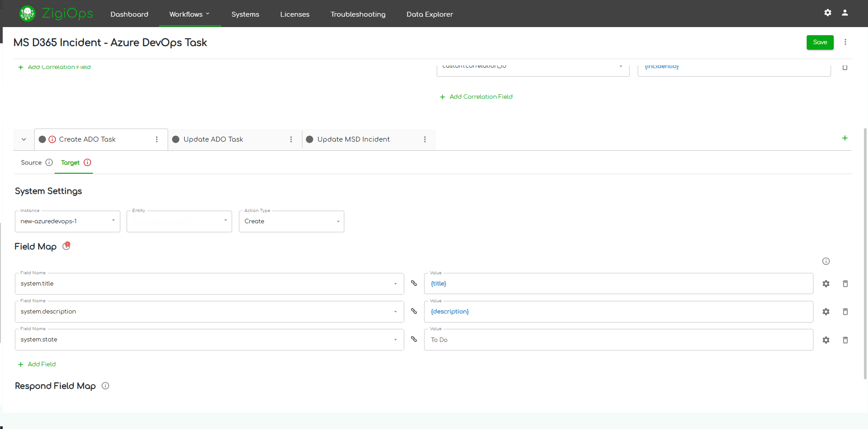The height and width of the screenshot is (429, 868).
Task: Open the Entity dropdown
Action: 179,221
